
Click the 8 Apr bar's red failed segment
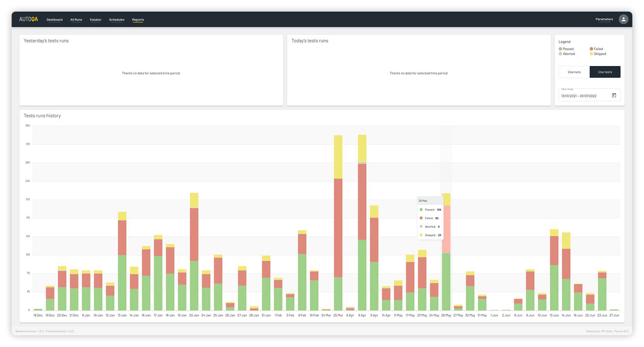[x=362, y=202]
